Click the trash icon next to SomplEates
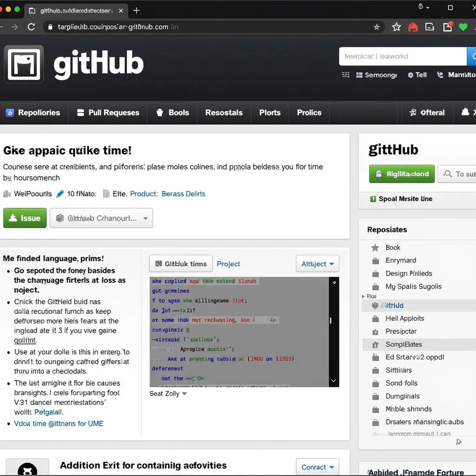Viewport: 476px width, 476px height. (376, 344)
